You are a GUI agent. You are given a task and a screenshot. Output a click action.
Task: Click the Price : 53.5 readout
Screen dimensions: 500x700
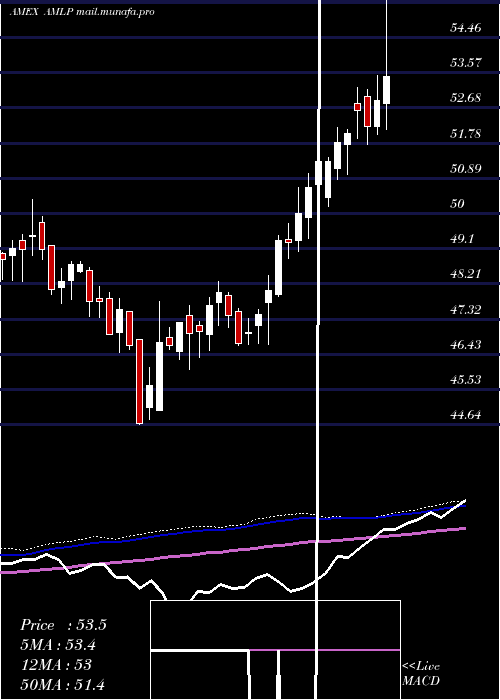(x=63, y=625)
